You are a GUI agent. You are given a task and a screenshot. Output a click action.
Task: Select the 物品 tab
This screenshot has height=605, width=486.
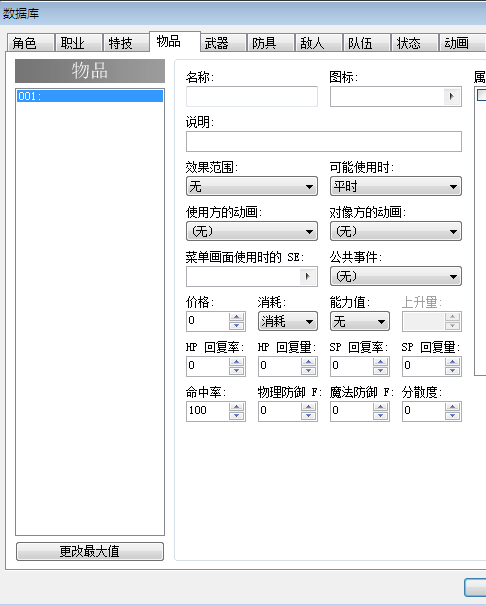coord(175,41)
